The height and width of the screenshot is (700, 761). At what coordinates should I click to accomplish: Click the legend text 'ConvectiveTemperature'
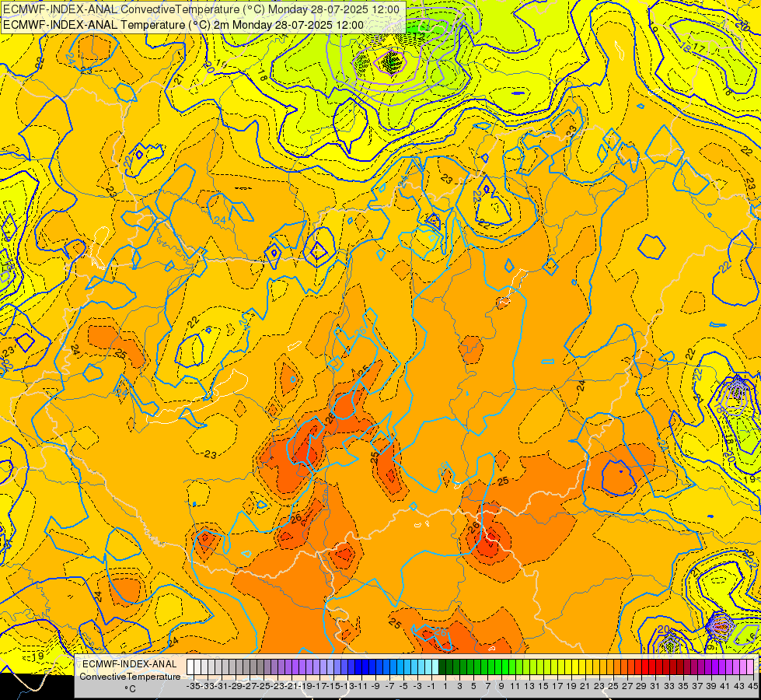(x=130, y=677)
